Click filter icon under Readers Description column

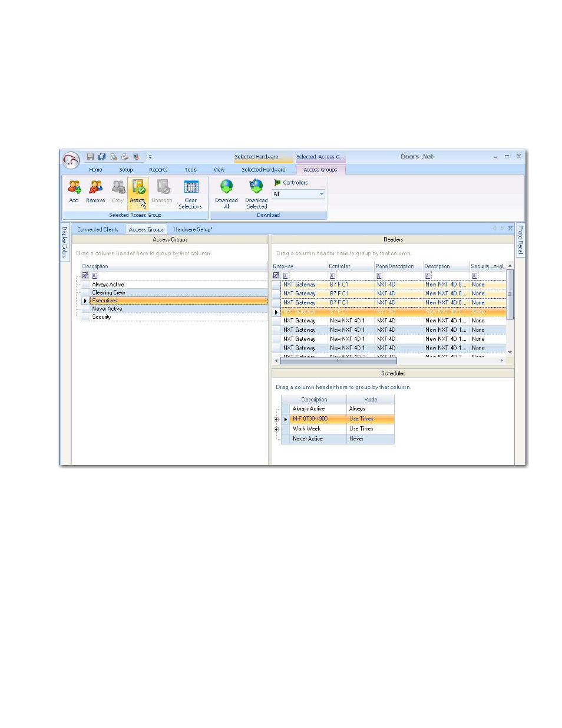click(428, 276)
